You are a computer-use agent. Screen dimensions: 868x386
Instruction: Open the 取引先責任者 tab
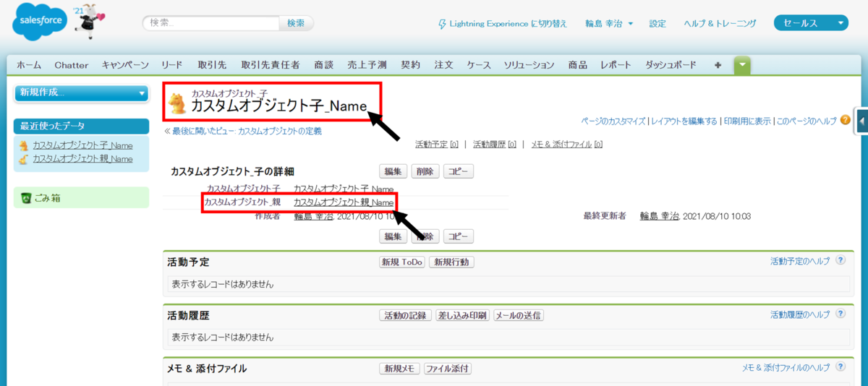coord(271,65)
